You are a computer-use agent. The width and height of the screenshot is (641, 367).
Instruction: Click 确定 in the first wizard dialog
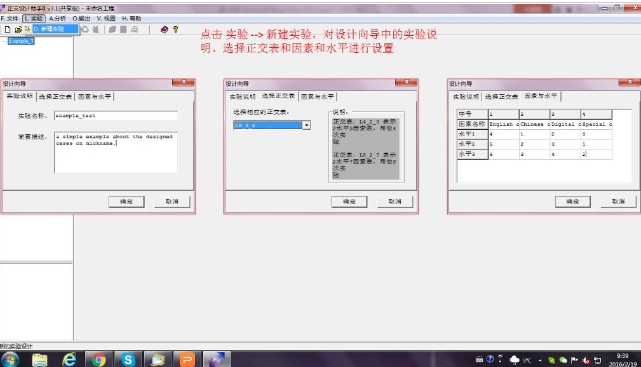point(126,201)
